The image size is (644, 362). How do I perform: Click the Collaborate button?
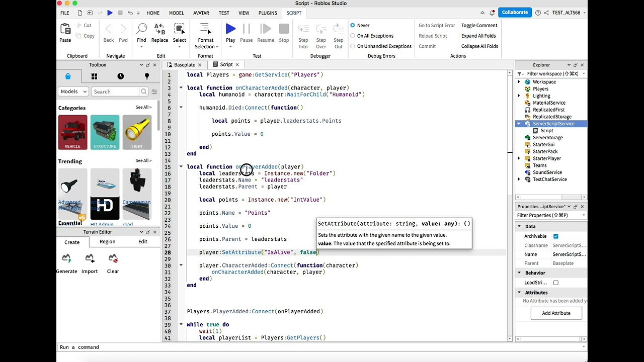point(515,13)
